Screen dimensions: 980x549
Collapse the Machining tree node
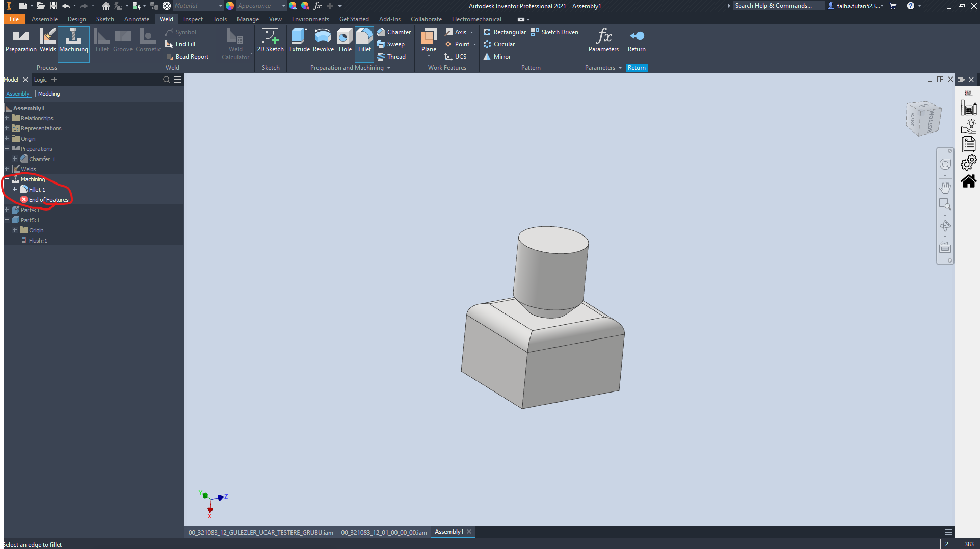click(x=7, y=179)
